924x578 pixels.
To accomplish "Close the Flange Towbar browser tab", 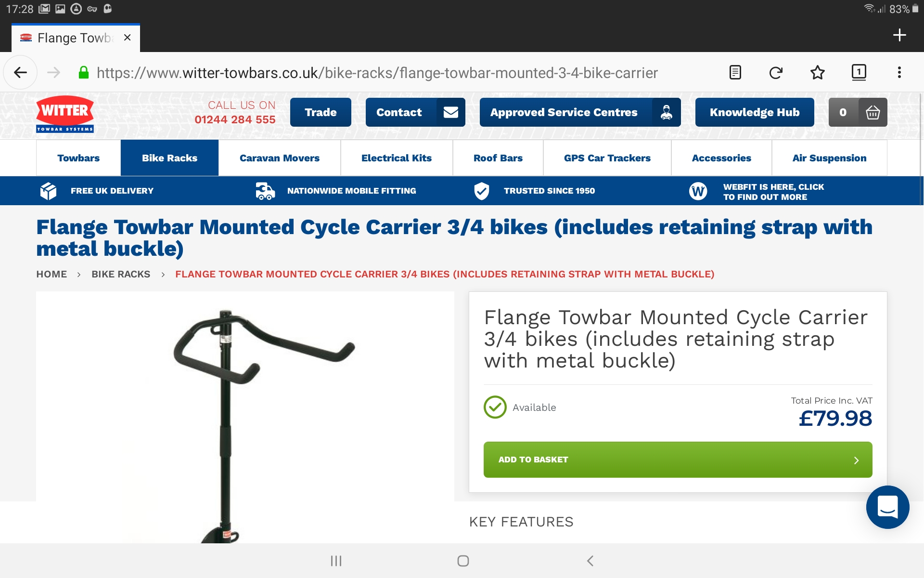I will [127, 38].
